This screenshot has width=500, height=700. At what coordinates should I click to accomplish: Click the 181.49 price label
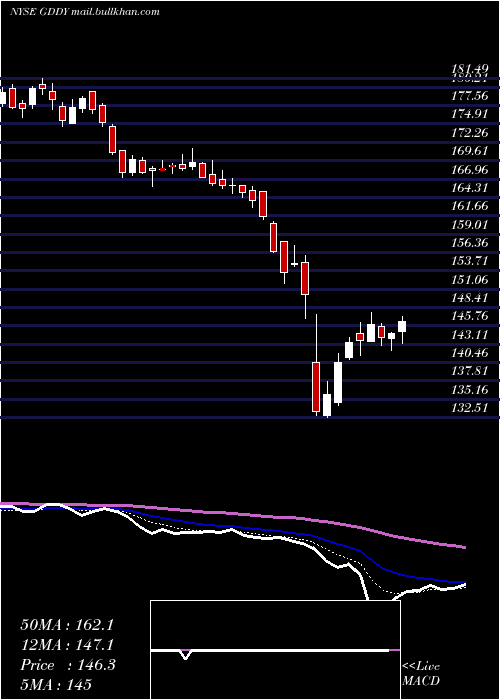(x=470, y=69)
